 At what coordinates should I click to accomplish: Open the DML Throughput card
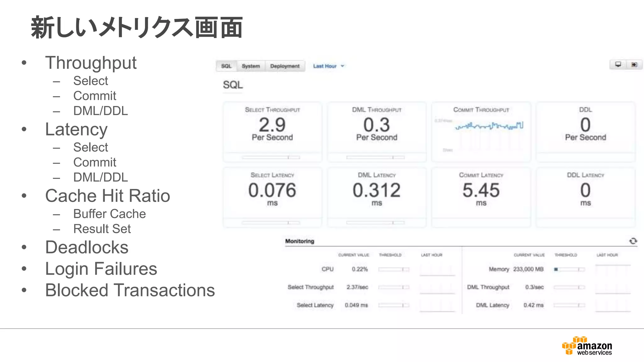pyautogui.click(x=377, y=132)
